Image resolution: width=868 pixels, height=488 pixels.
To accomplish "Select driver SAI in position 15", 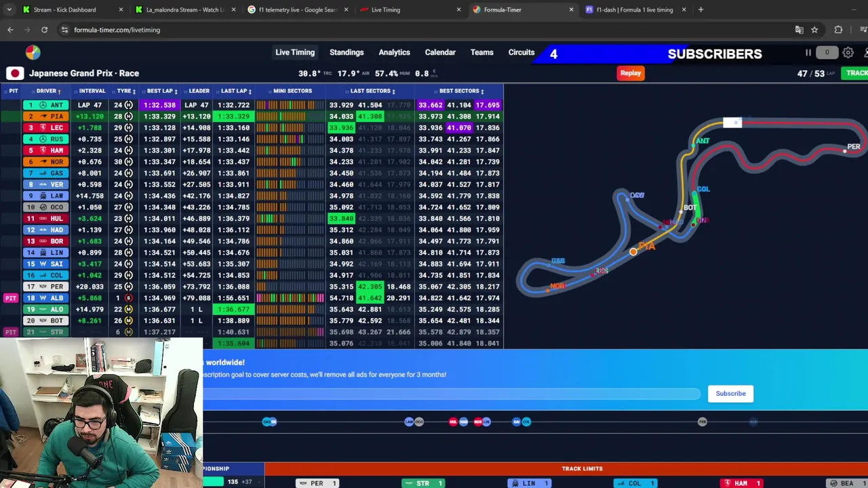I will [45, 264].
